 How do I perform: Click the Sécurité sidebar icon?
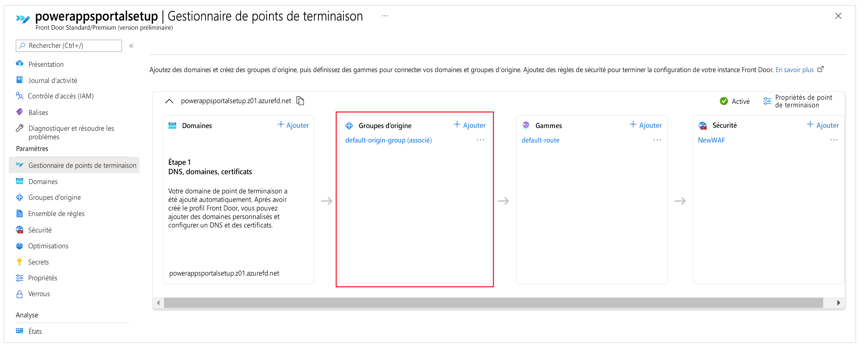tap(20, 230)
